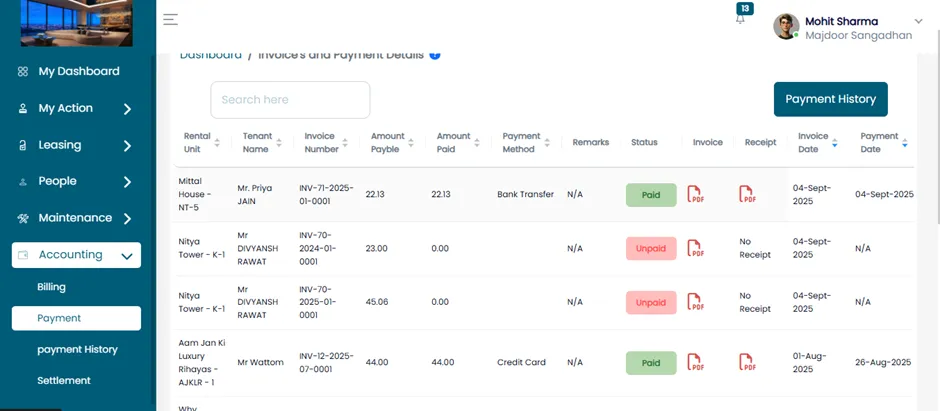This screenshot has width=940, height=411.
Task: Open invoice PDF for INV-70-2024-01-0001
Action: click(x=695, y=248)
